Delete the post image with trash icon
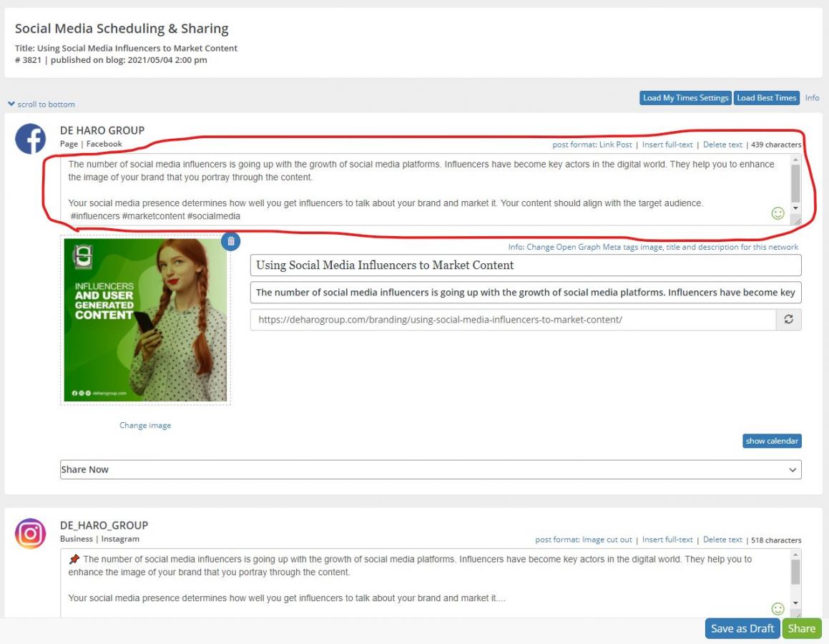The image size is (829, 644). coord(230,241)
